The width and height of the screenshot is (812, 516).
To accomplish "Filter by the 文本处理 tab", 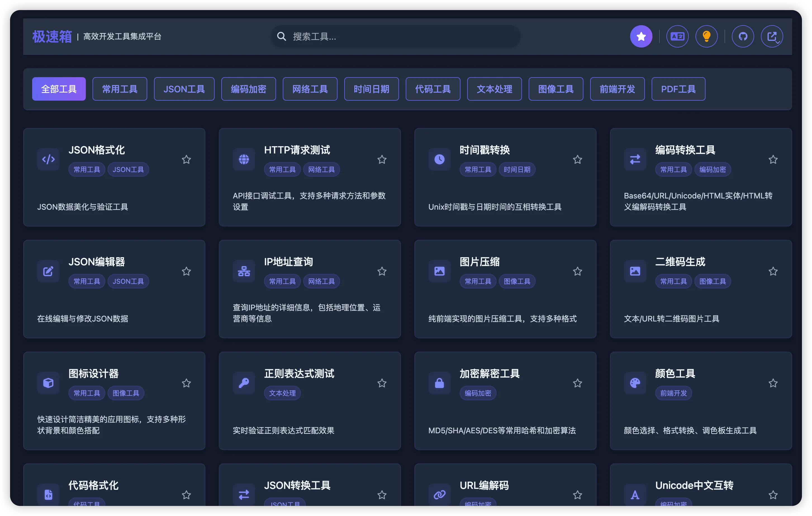I will (494, 89).
